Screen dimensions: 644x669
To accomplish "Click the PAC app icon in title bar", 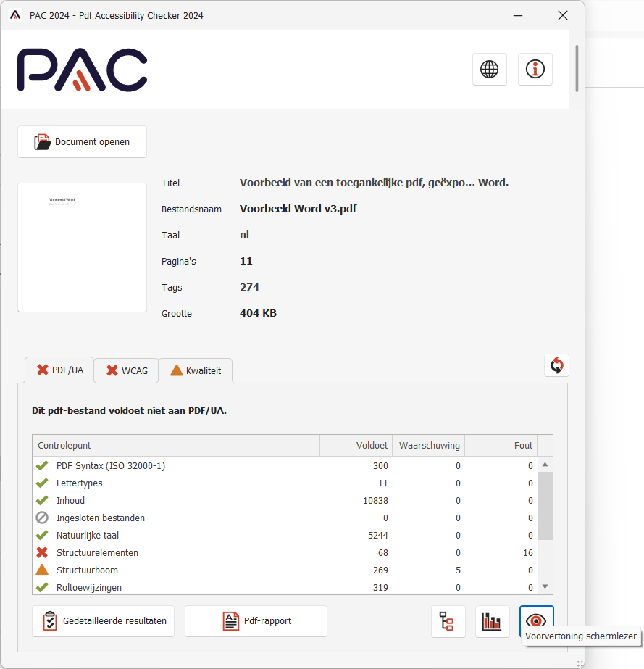I will (15, 15).
